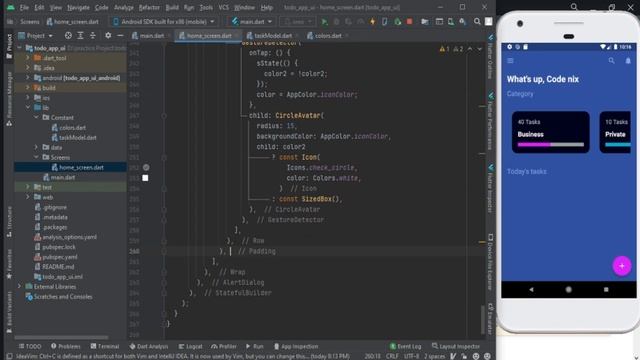The width and height of the screenshot is (640, 360).
Task: Jump to previous highlighted error arrow up
Action: tap(470, 49)
